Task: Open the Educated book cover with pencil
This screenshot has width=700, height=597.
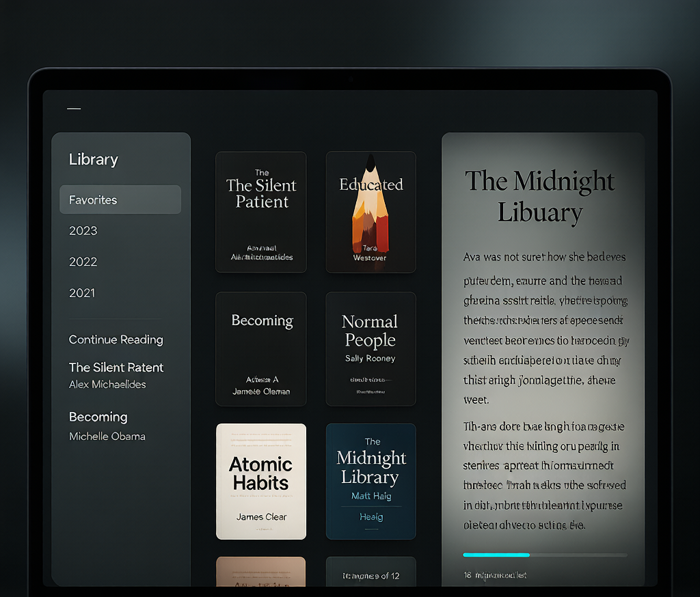Action: tap(371, 212)
